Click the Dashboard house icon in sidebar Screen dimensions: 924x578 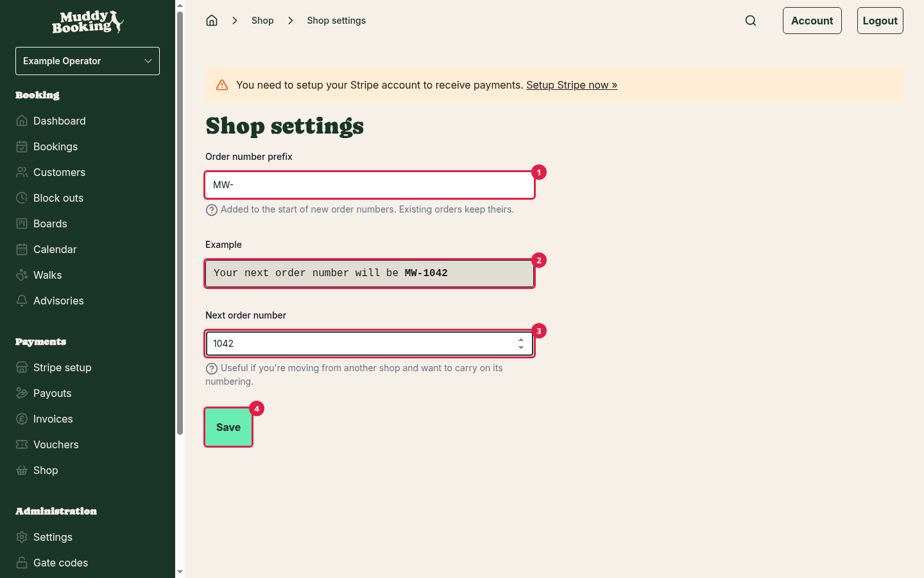pyautogui.click(x=22, y=121)
